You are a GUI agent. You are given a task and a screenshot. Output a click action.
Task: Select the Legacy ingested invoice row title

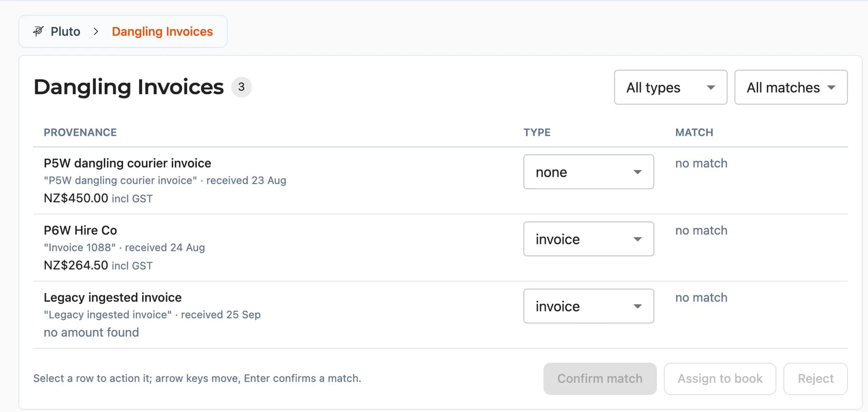click(x=113, y=297)
